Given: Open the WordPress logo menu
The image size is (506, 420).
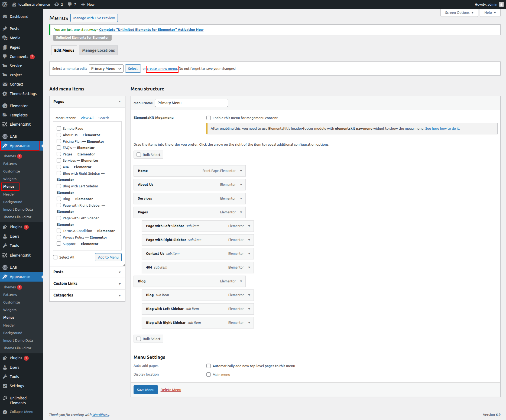Looking at the screenshot, I should click(x=5, y=4).
